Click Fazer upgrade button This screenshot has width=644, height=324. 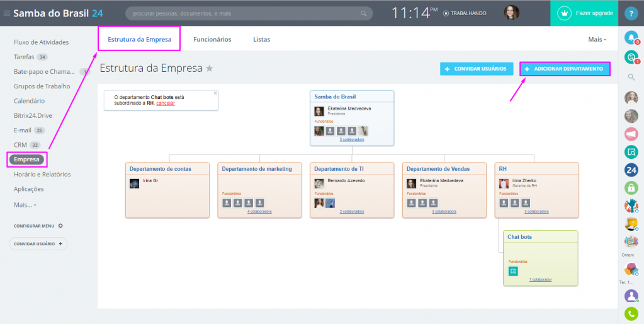584,13
